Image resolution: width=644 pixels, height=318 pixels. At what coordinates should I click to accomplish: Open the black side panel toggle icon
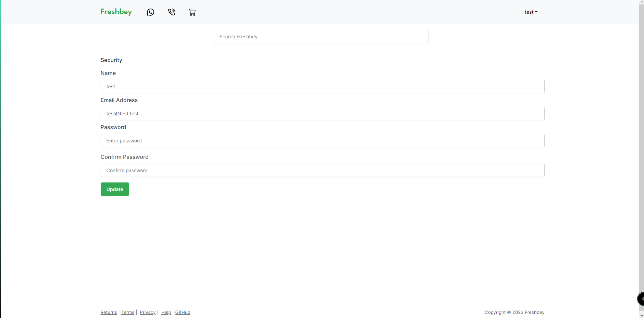coord(641,299)
